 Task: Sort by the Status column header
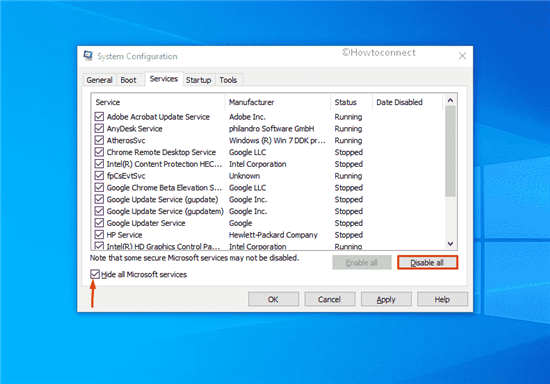351,102
